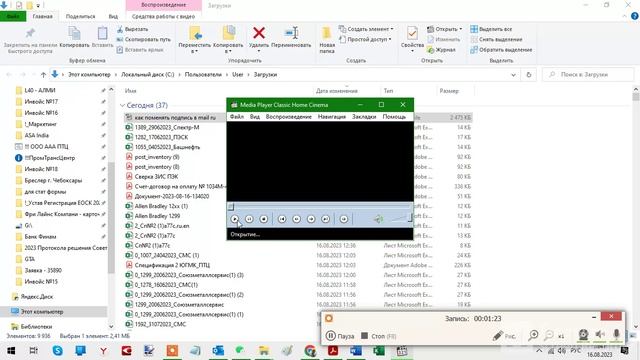Screen dimensions: 640x360
Task: Refresh the Загрузки folder view
Action: (x=529, y=75)
